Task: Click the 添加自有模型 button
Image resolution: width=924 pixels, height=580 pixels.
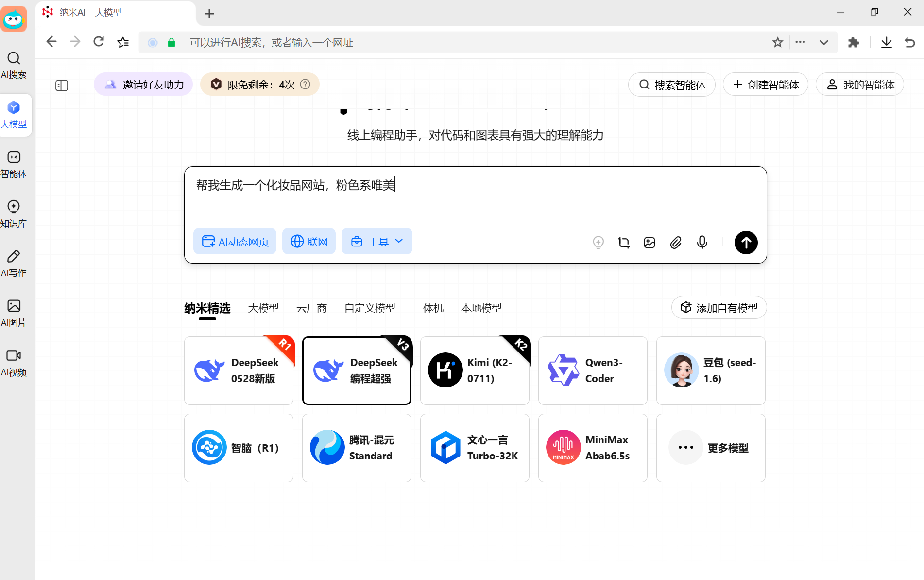Action: click(719, 307)
